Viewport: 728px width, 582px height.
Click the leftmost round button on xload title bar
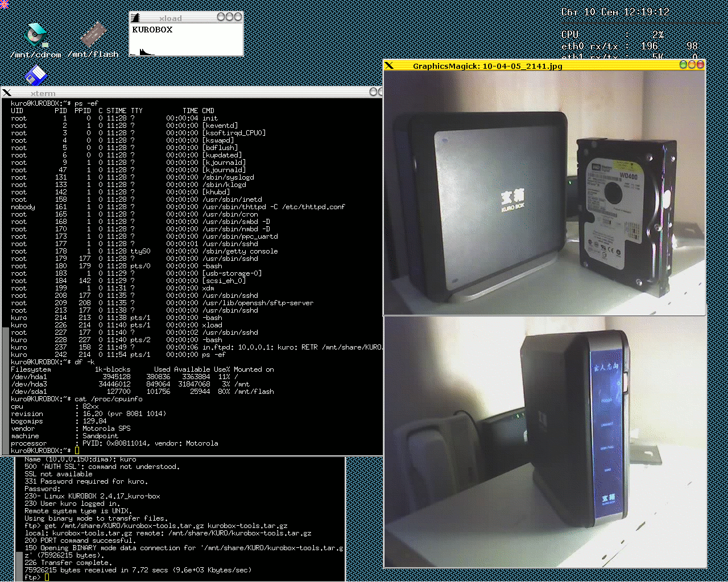(221, 17)
